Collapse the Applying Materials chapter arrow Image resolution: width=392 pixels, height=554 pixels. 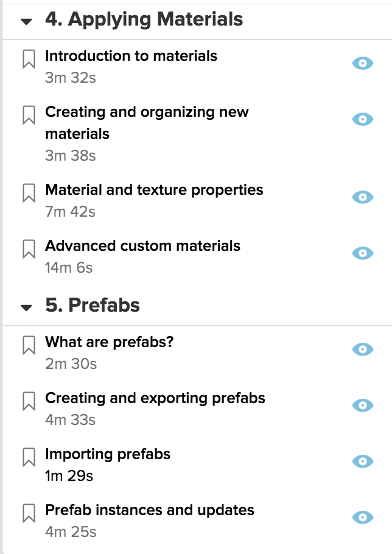pyautogui.click(x=27, y=22)
